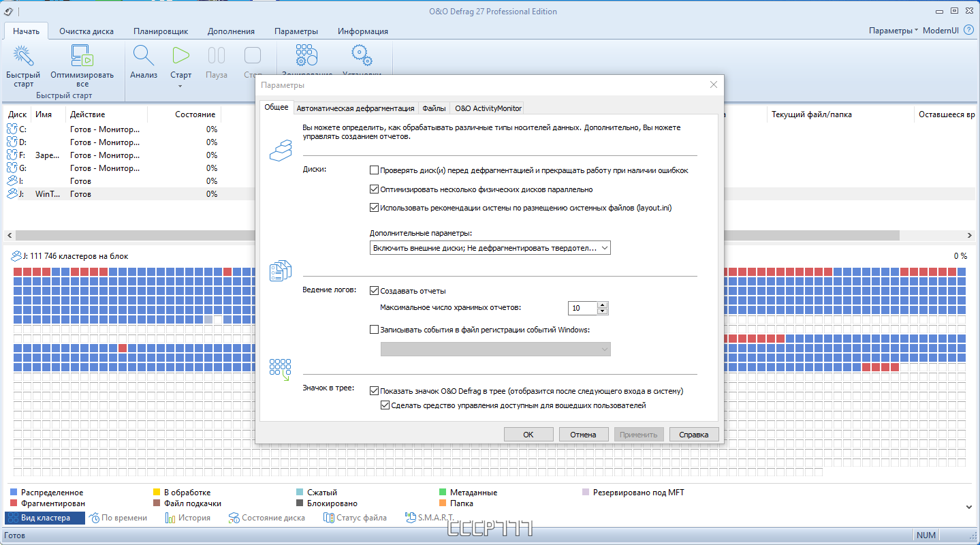The width and height of the screenshot is (980, 545).
Task: Run Analysis (Анализ) magnifier icon
Action: 144,56
